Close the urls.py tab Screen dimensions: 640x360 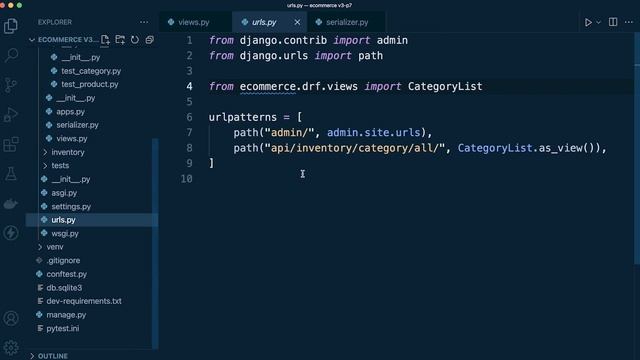point(297,22)
